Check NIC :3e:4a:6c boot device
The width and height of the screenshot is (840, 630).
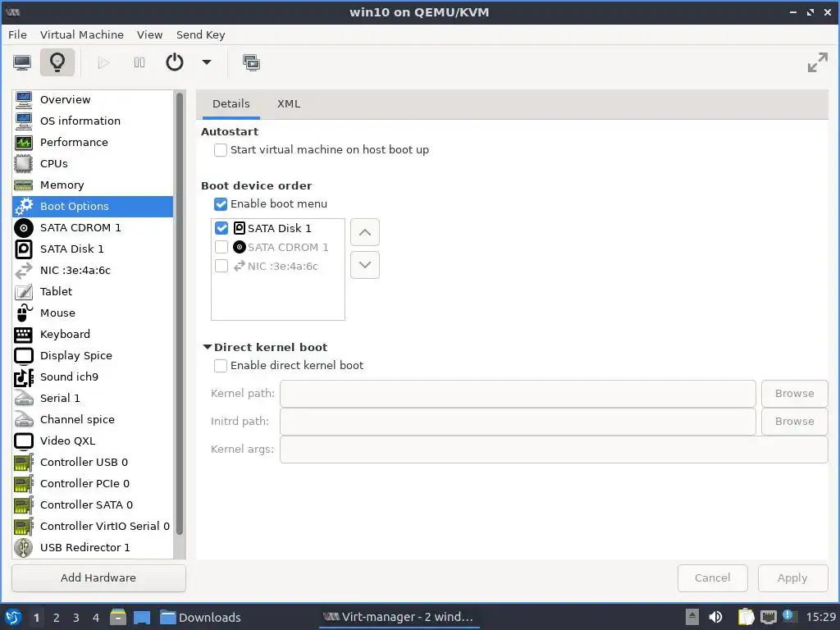pyautogui.click(x=221, y=267)
